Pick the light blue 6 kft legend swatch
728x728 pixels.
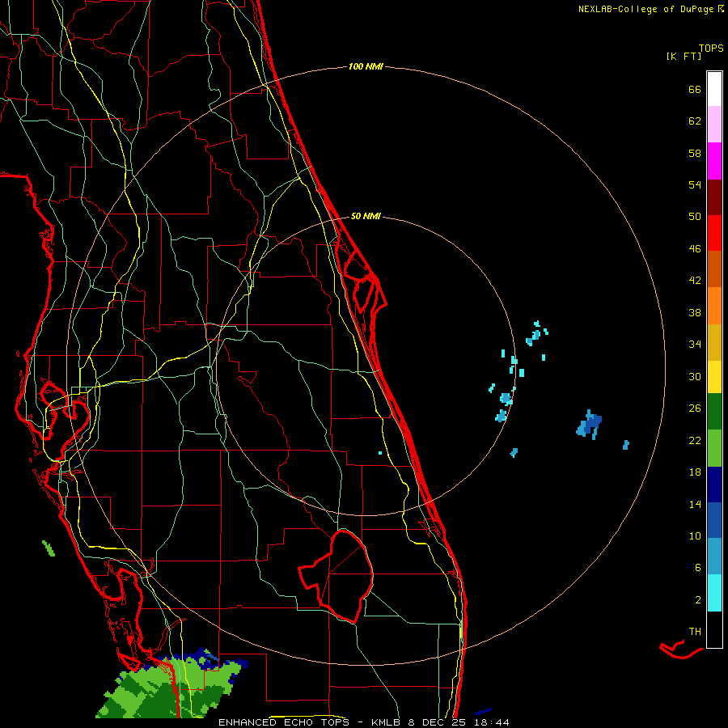point(714,557)
